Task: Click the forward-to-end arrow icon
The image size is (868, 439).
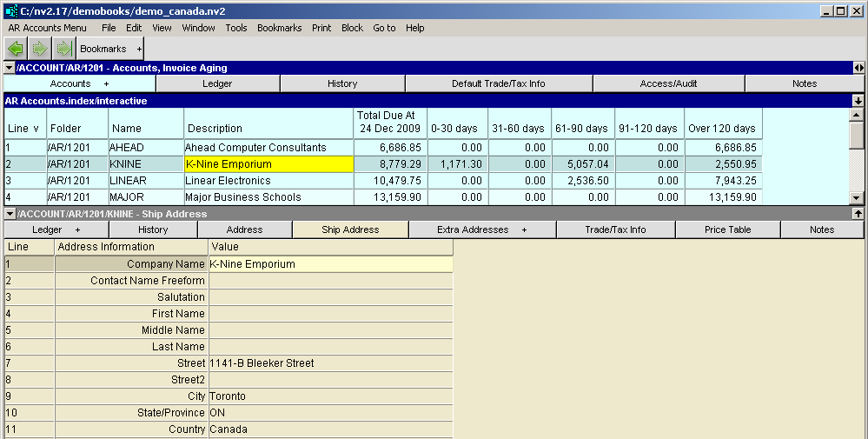Action: pyautogui.click(x=63, y=50)
